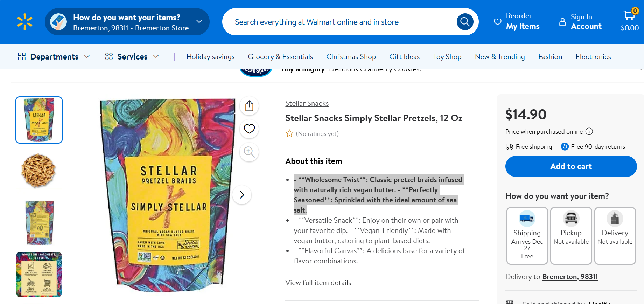
Task: Click the Walmart spark logo
Action: pyautogui.click(x=25, y=22)
